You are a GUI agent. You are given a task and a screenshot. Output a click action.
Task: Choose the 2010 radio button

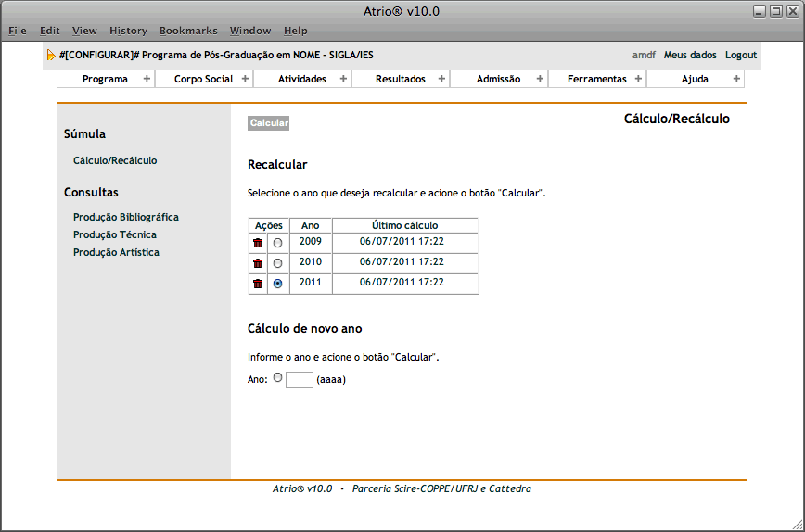pos(277,263)
